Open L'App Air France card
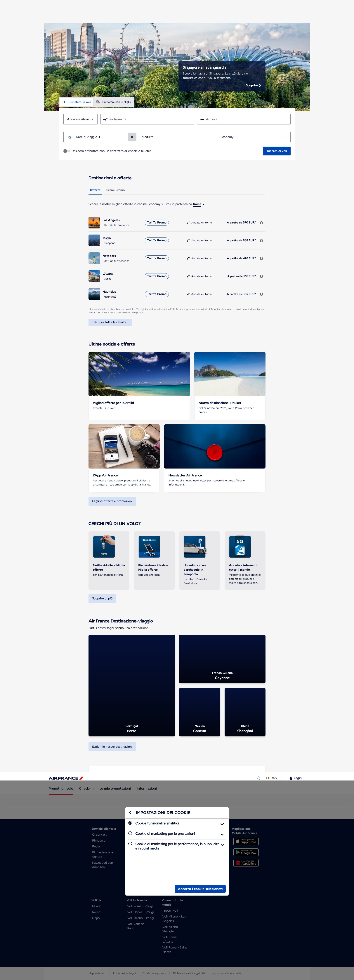The height and width of the screenshot is (980, 354). pyautogui.click(x=124, y=458)
